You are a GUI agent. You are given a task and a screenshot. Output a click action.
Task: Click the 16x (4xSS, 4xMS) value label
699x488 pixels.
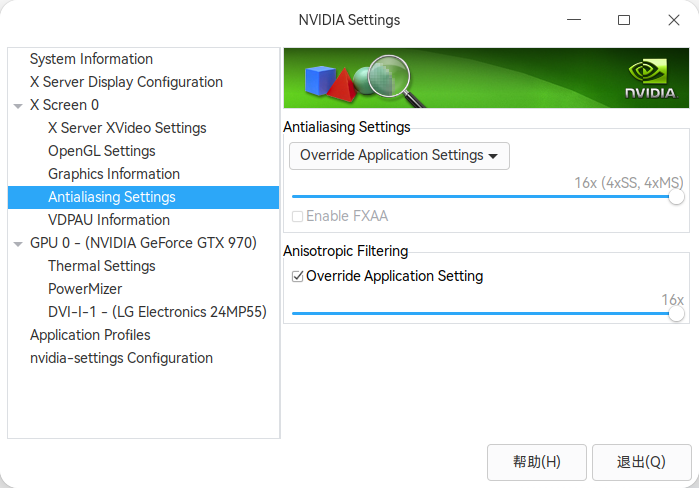click(629, 183)
